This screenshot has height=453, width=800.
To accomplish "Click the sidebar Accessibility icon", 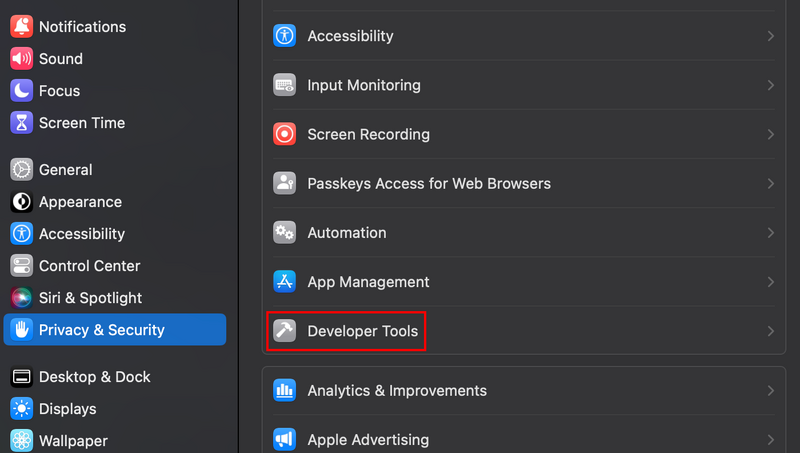I will click(21, 234).
